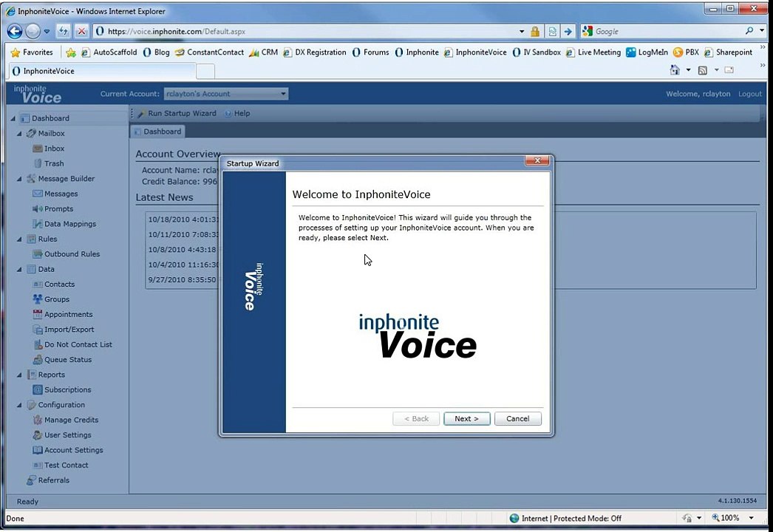Click the Groups people icon

[38, 299]
